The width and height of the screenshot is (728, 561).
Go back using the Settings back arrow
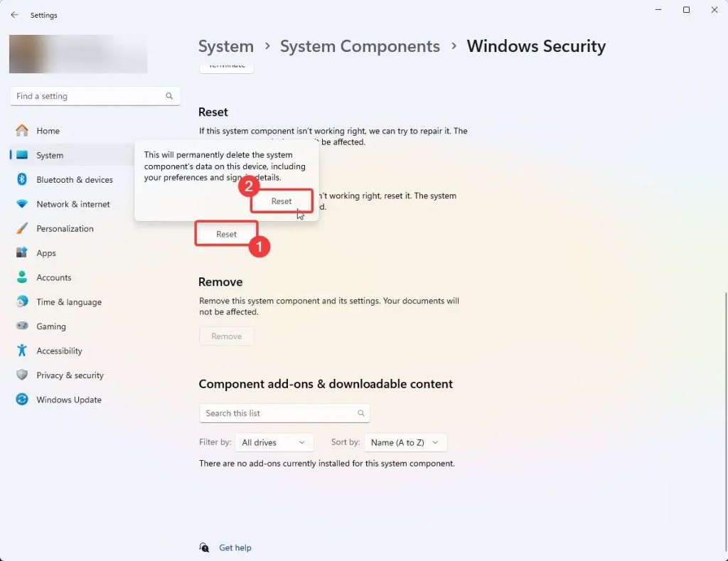14,15
